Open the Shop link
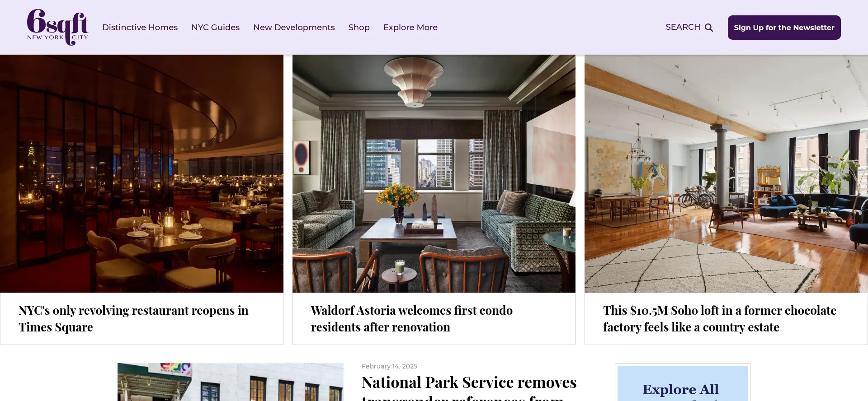The image size is (868, 401). click(x=359, y=28)
